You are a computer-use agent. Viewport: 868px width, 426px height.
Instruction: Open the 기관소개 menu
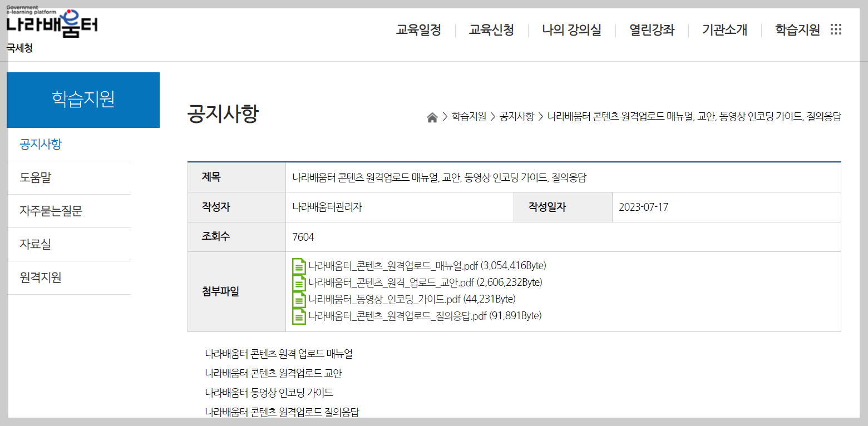724,30
